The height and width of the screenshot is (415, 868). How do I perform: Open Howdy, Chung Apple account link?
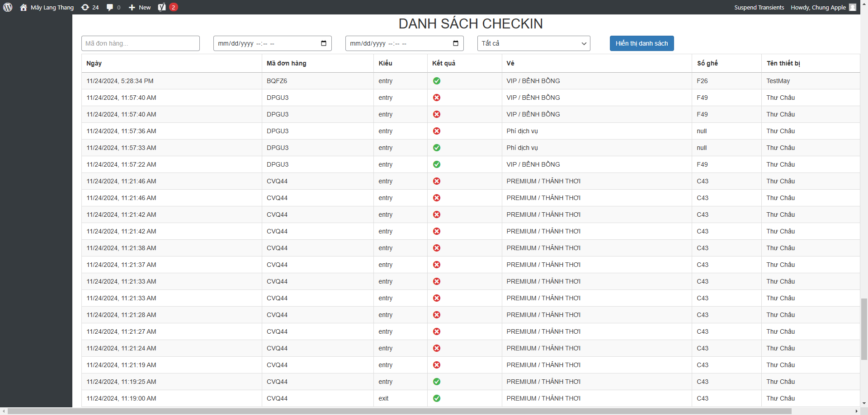point(818,7)
